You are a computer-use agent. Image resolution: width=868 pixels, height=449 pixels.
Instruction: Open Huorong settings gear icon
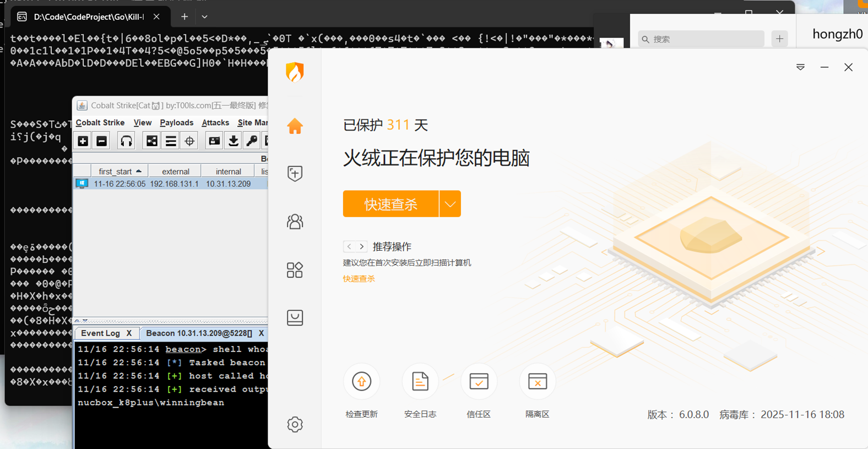point(295,424)
